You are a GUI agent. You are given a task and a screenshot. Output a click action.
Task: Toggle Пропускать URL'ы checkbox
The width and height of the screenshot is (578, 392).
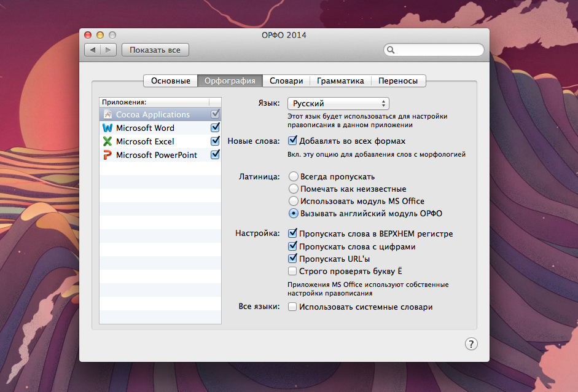point(293,259)
